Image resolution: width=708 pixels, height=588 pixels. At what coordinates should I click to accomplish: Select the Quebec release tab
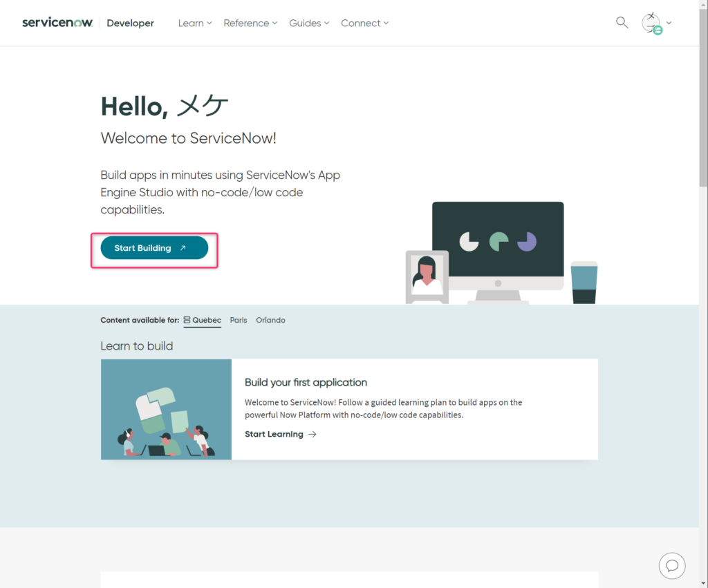click(x=203, y=321)
